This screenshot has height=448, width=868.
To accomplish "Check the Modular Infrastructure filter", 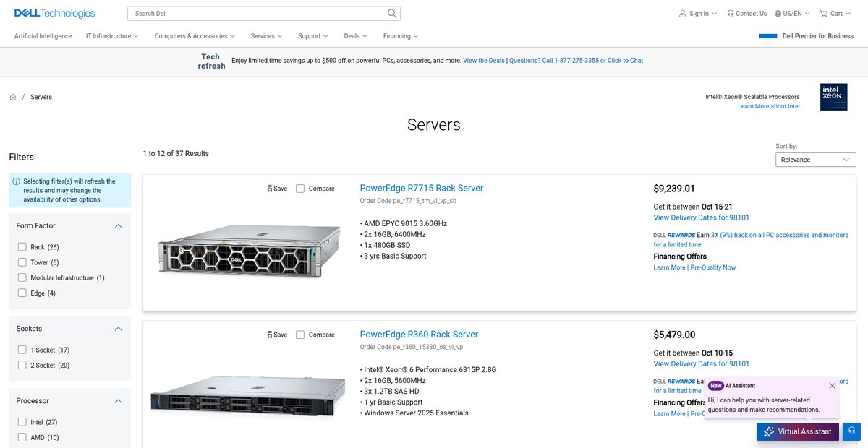I will coord(22,277).
